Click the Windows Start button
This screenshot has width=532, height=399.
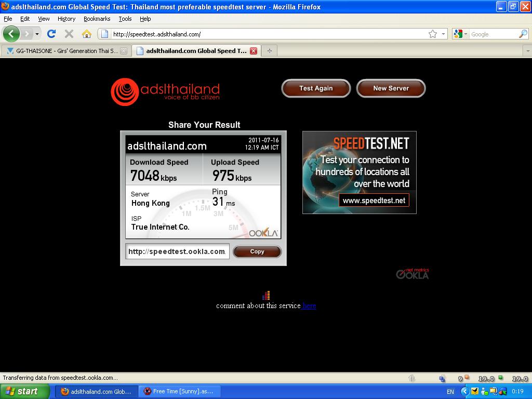[x=24, y=391]
